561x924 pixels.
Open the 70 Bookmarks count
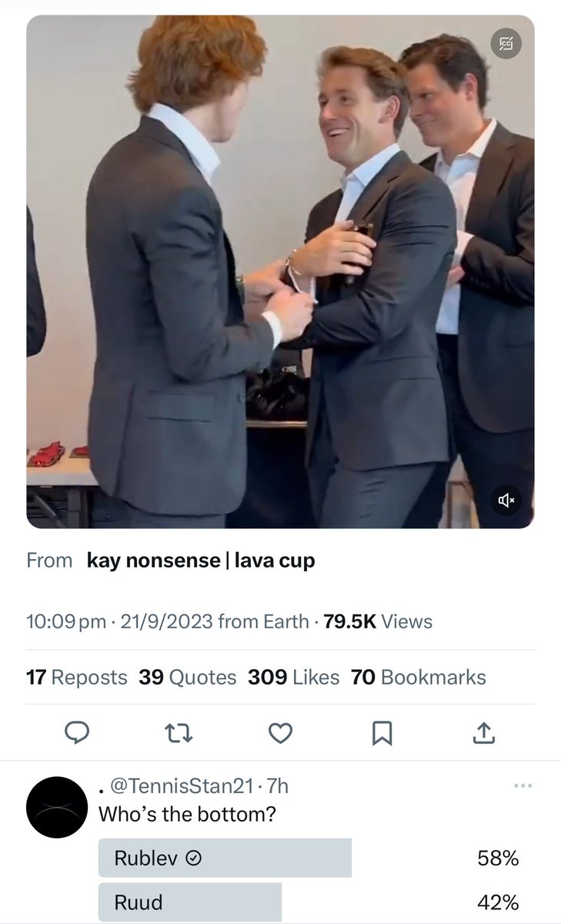419,677
